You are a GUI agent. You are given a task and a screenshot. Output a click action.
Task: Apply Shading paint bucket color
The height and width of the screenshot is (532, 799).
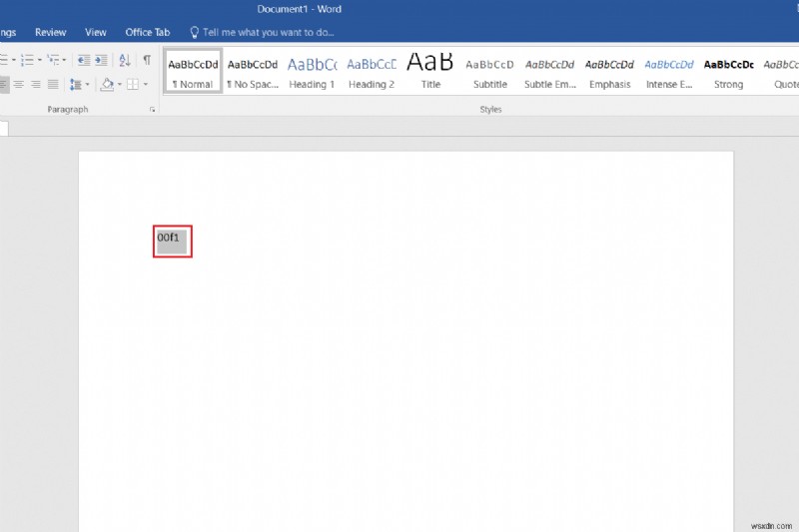pyautogui.click(x=107, y=85)
